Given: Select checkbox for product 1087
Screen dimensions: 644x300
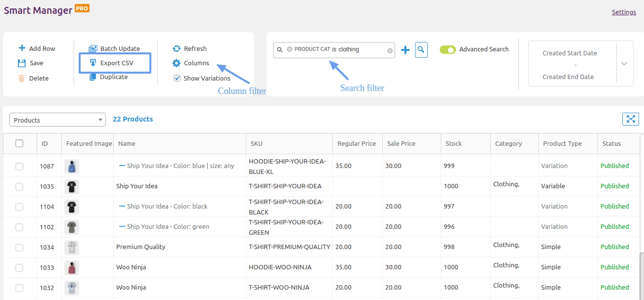Looking at the screenshot, I should 19,167.
